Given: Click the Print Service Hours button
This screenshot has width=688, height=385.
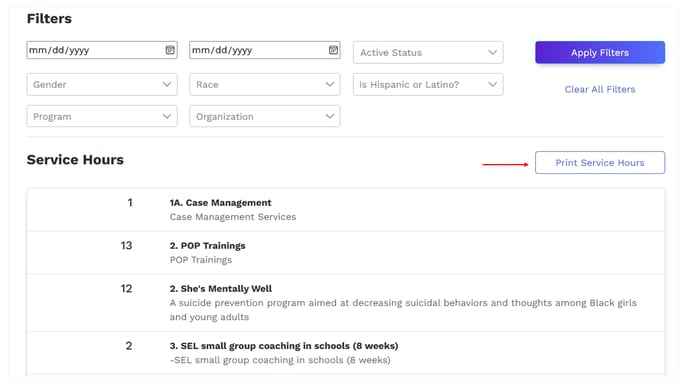Looking at the screenshot, I should coord(600,162).
